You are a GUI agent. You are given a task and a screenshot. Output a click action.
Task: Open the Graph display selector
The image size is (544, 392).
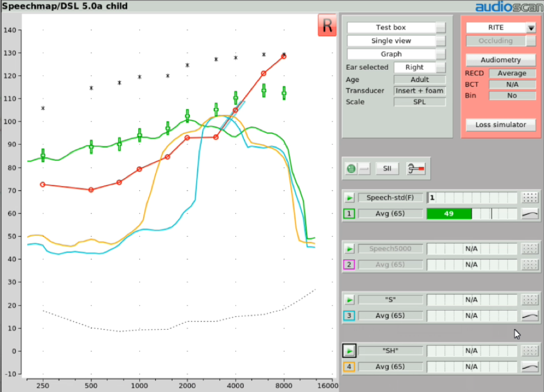[396, 54]
